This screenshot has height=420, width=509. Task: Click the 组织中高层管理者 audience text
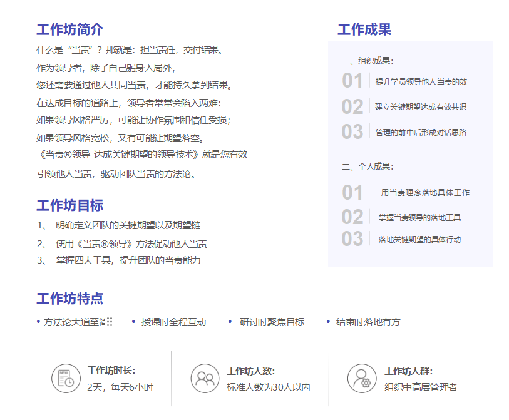click(421, 387)
